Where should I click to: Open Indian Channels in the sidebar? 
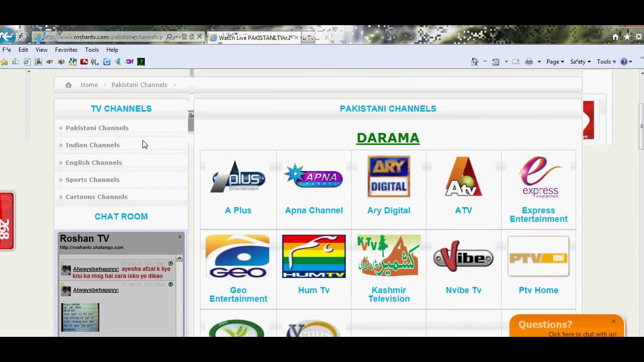pyautogui.click(x=93, y=145)
